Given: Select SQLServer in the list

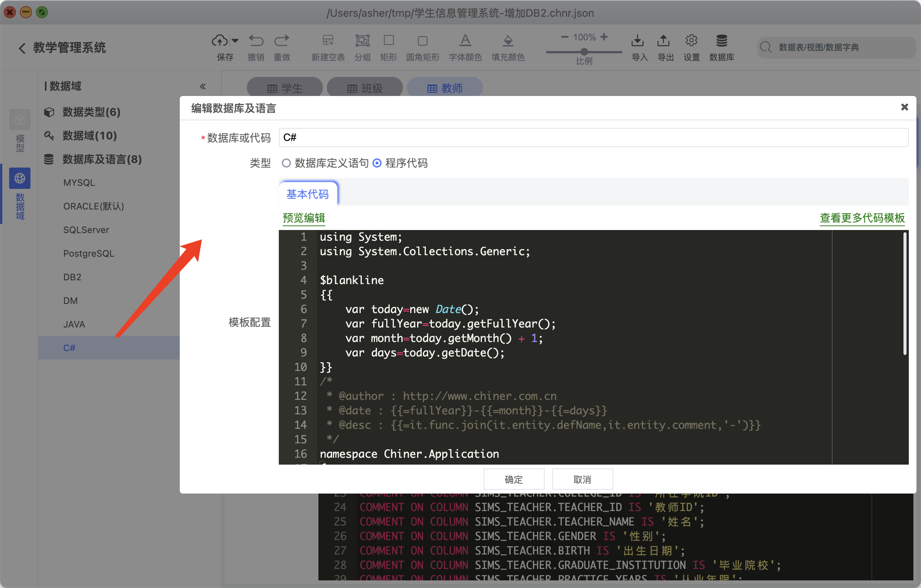Looking at the screenshot, I should [86, 230].
